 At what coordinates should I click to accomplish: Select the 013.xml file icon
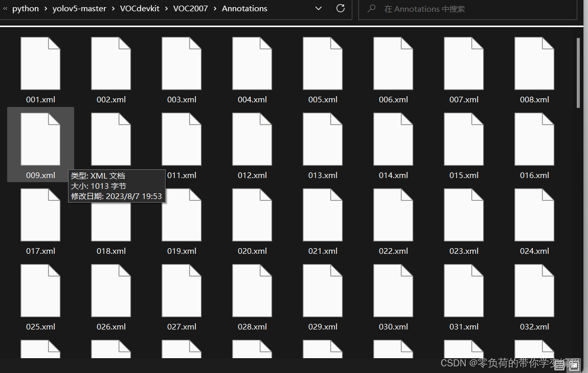323,139
